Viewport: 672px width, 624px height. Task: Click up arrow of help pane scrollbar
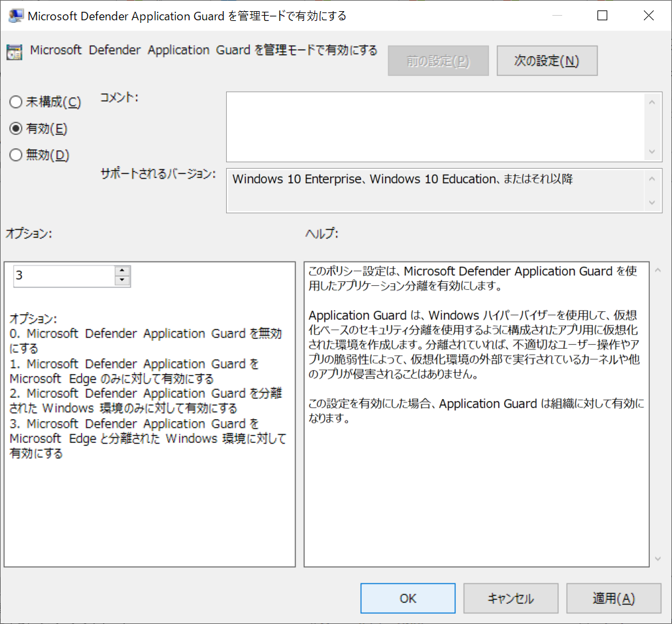click(658, 270)
